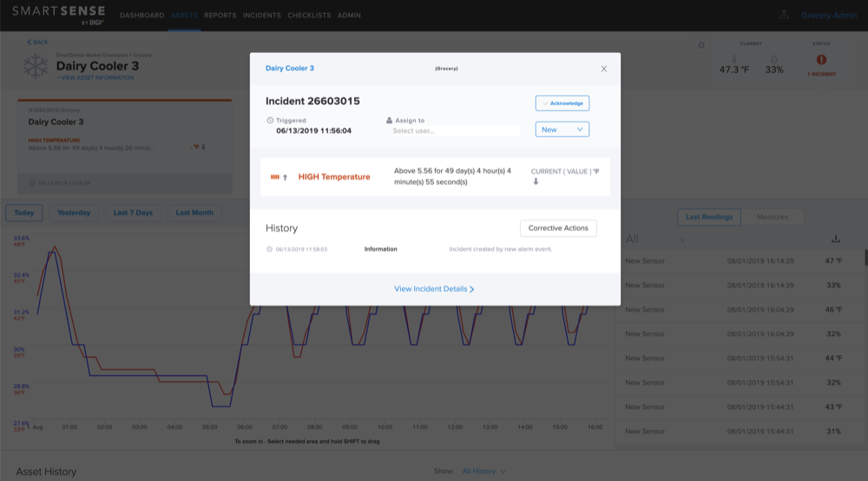
Task: Open CHECKLISTS in the top navigation
Action: click(309, 16)
